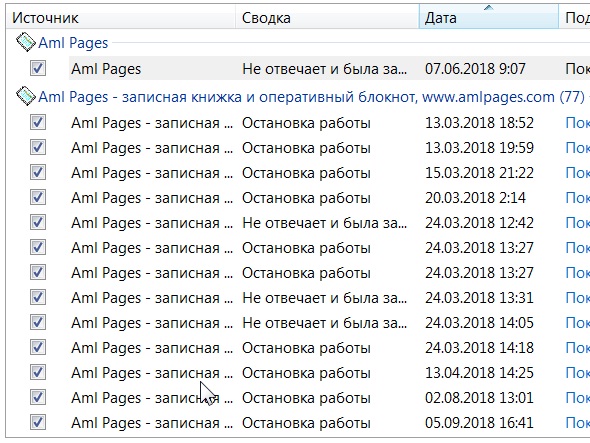Toggle checkbox for 13.04.2018 14:25 entry
The image size is (590, 443).
pyautogui.click(x=38, y=372)
